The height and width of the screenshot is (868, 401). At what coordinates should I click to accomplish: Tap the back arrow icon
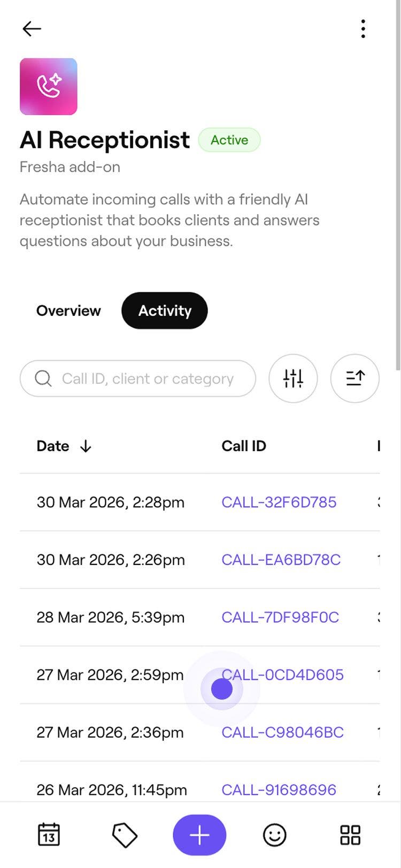(32, 29)
